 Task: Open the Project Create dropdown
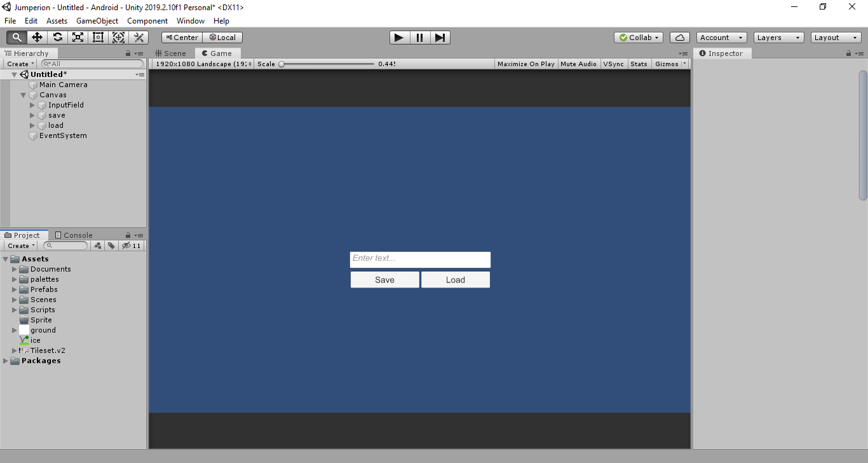[x=20, y=245]
